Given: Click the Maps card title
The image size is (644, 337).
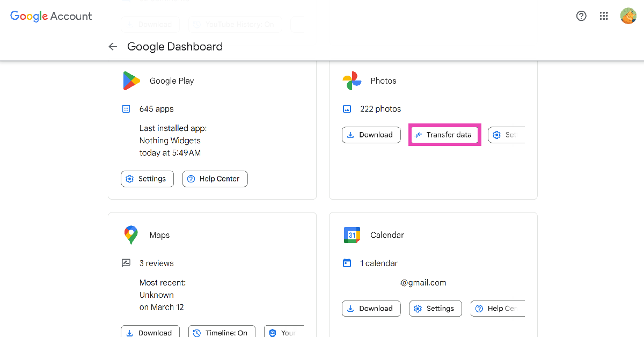Looking at the screenshot, I should 159,235.
